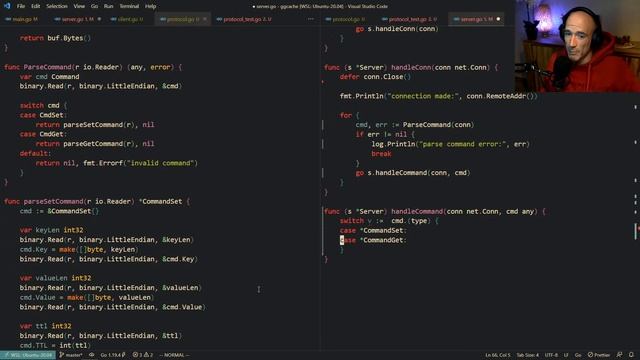Change UTF-8 file encoding
The image size is (640, 360).
[551, 355]
